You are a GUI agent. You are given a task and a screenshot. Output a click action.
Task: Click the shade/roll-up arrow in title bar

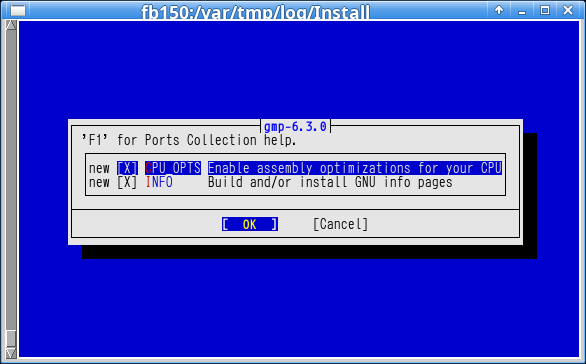click(499, 10)
